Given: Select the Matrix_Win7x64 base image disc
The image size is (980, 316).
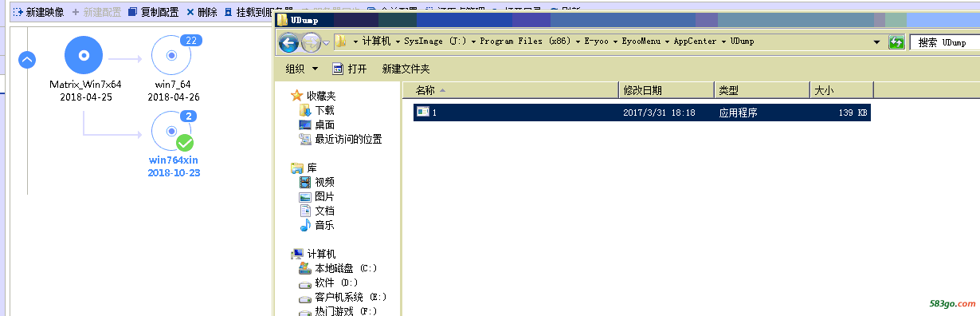Looking at the screenshot, I should [x=84, y=56].
